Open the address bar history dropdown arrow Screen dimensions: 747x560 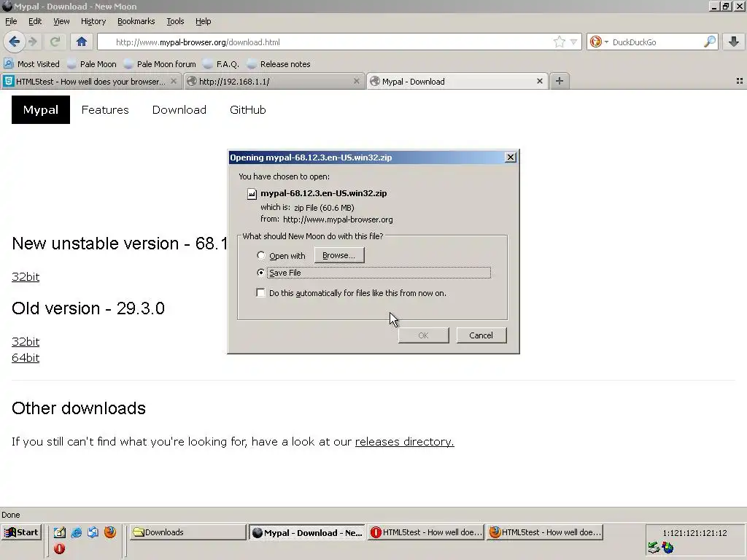[x=573, y=42]
